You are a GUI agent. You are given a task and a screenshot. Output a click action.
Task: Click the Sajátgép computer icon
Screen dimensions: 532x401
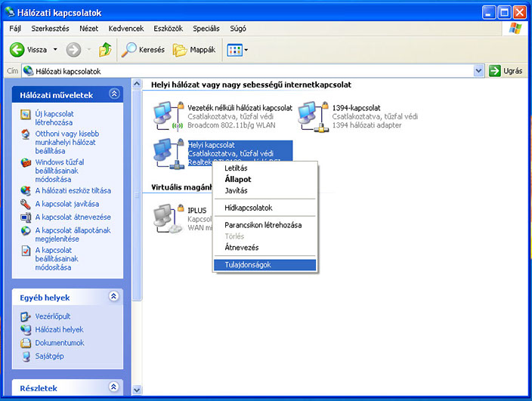26,356
